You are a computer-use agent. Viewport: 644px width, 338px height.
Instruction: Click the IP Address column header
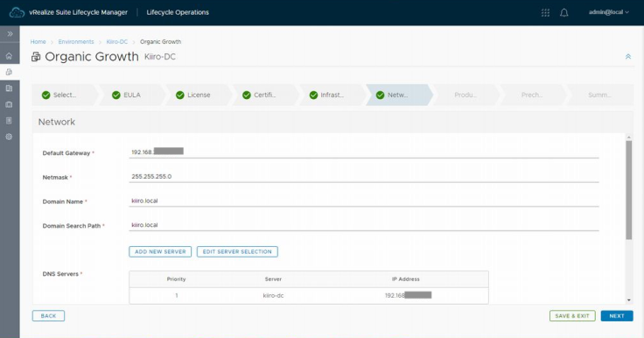pos(406,279)
